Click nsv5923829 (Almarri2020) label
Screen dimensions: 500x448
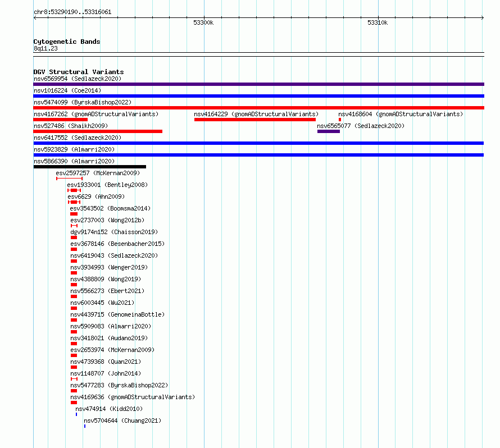[x=74, y=149]
